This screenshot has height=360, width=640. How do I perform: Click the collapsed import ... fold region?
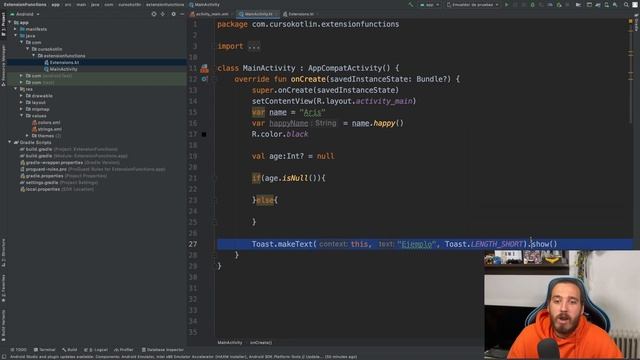coord(253,46)
